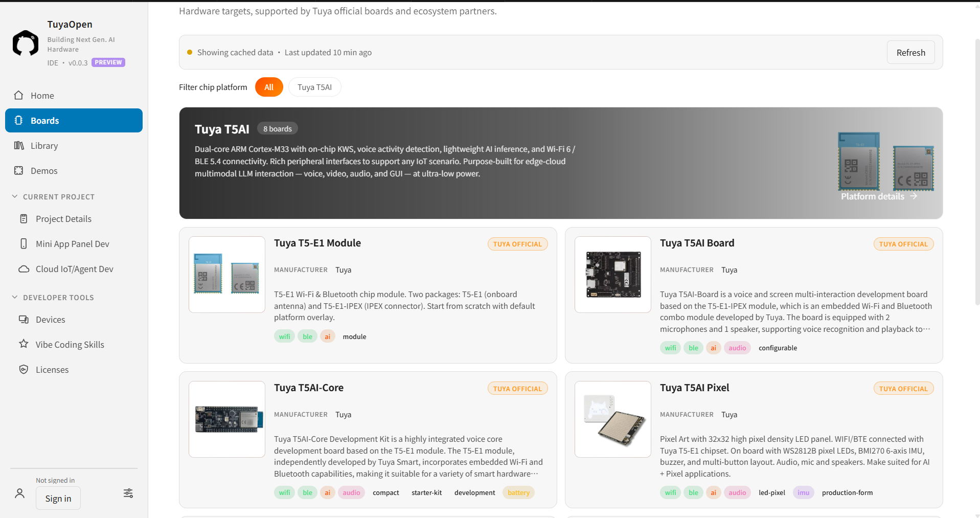Open the Tuya T5-E1 Module card title

pos(317,243)
